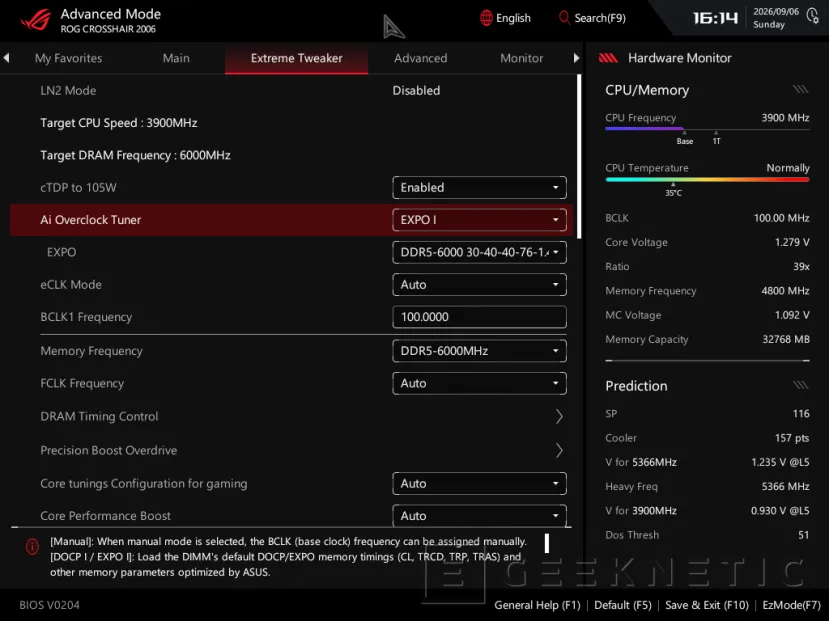
Task: Click the search magnifier icon
Action: pyautogui.click(x=564, y=18)
